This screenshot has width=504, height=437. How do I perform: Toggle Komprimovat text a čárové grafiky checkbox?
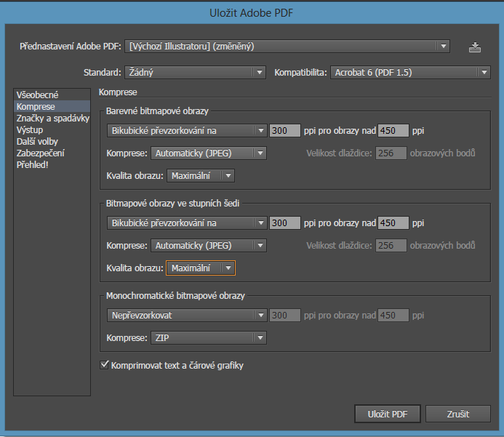point(105,365)
